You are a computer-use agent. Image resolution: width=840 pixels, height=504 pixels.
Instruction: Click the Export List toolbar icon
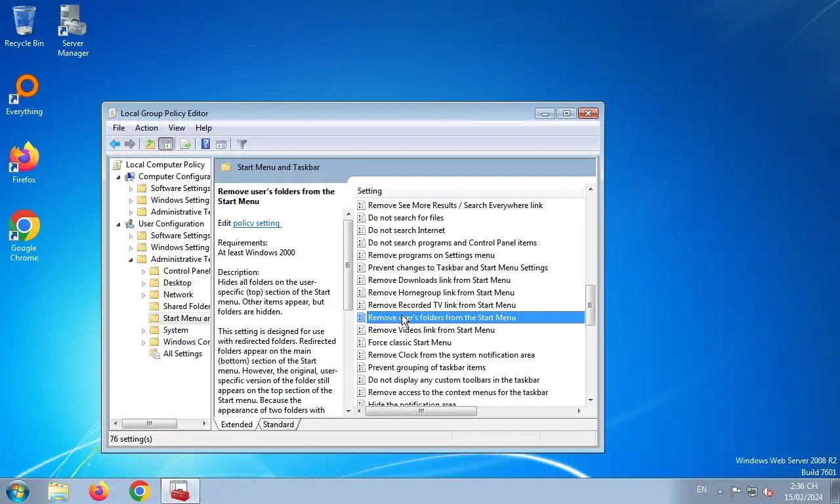click(x=186, y=144)
